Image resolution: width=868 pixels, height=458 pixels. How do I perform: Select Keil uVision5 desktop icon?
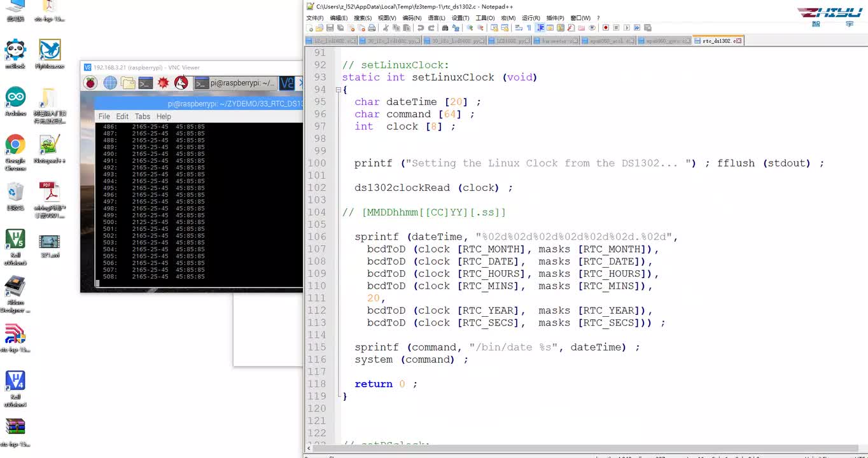15,247
